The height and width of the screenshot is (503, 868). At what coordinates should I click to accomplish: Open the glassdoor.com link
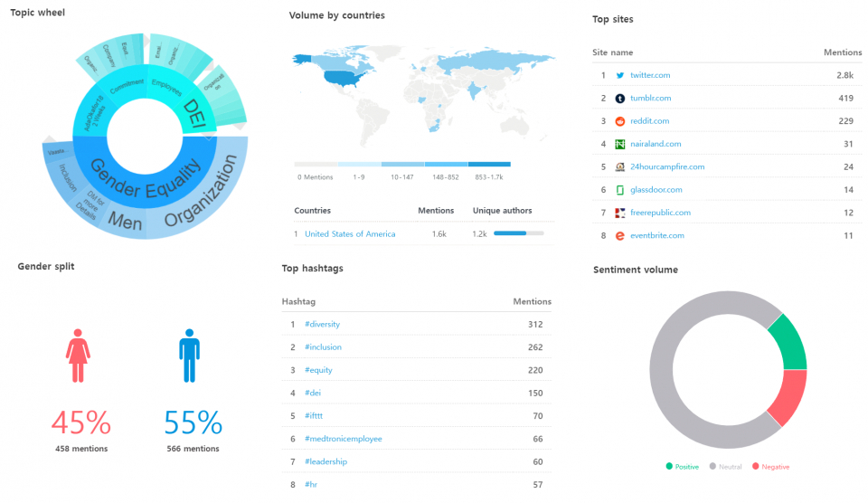point(656,189)
